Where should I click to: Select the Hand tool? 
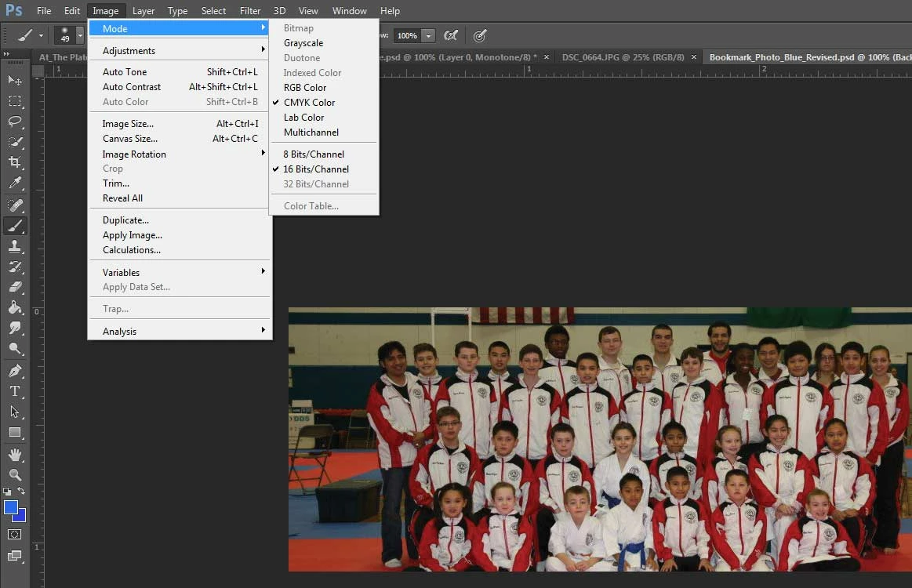15,454
